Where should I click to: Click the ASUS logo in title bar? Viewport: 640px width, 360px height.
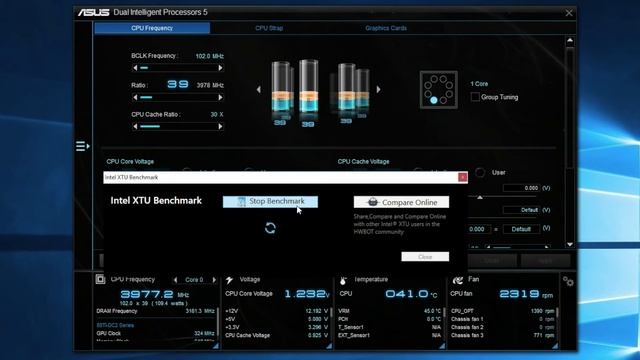93,13
